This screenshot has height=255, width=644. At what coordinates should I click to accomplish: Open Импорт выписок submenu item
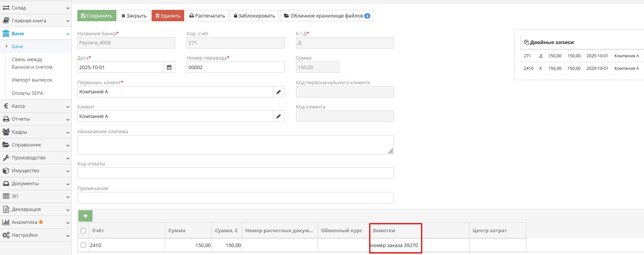pos(32,80)
